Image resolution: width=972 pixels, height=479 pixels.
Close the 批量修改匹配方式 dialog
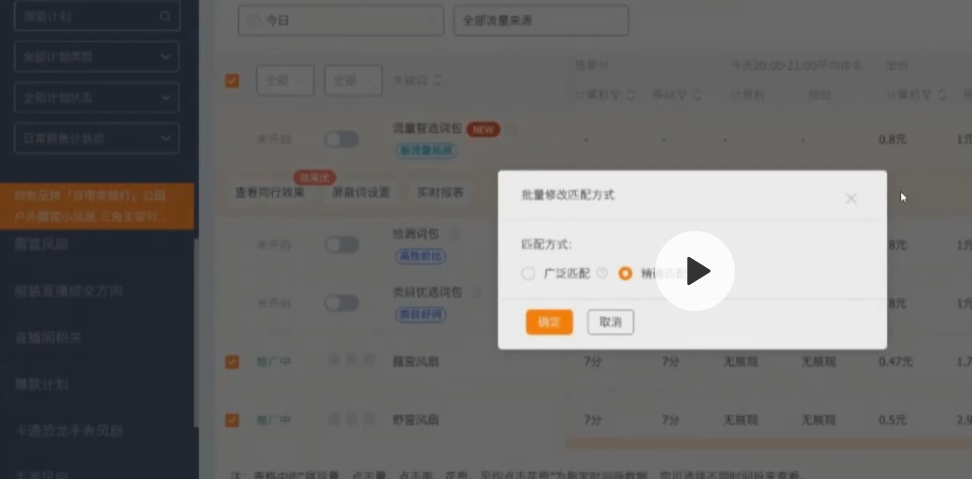pos(851,198)
